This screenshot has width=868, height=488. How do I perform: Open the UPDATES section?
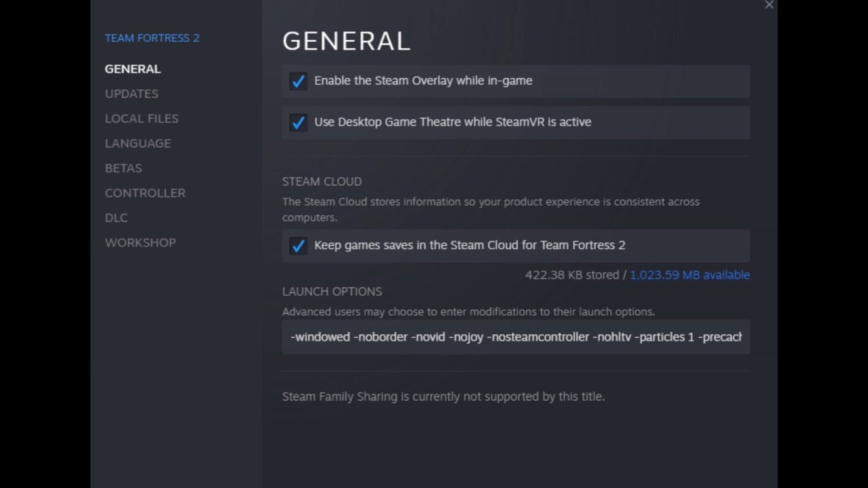click(131, 94)
